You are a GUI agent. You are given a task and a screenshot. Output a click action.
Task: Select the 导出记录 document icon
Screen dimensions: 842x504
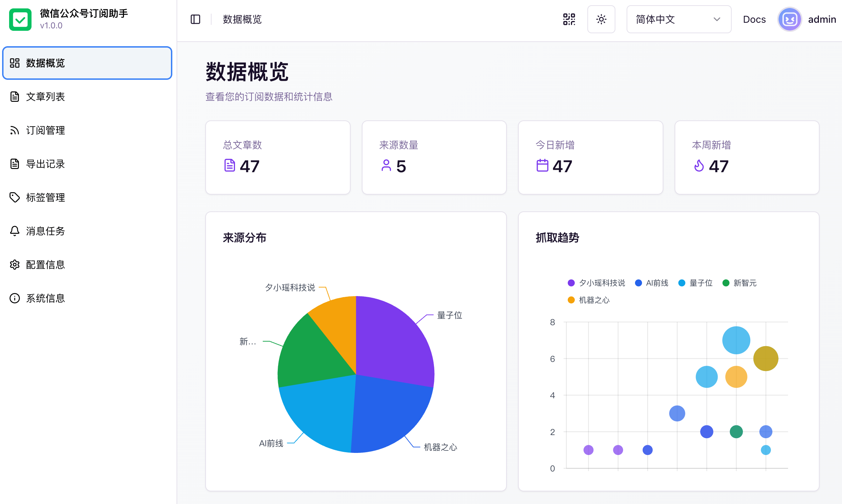(15, 164)
